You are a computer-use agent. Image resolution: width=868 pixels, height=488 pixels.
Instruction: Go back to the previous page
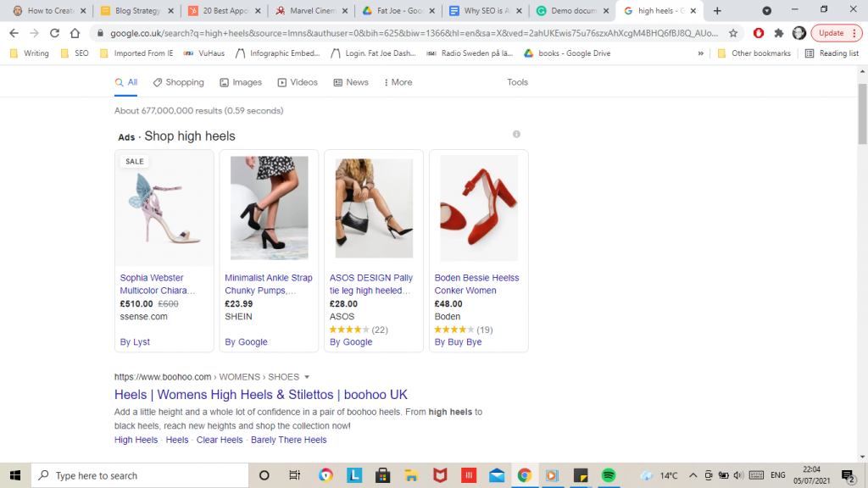point(13,32)
